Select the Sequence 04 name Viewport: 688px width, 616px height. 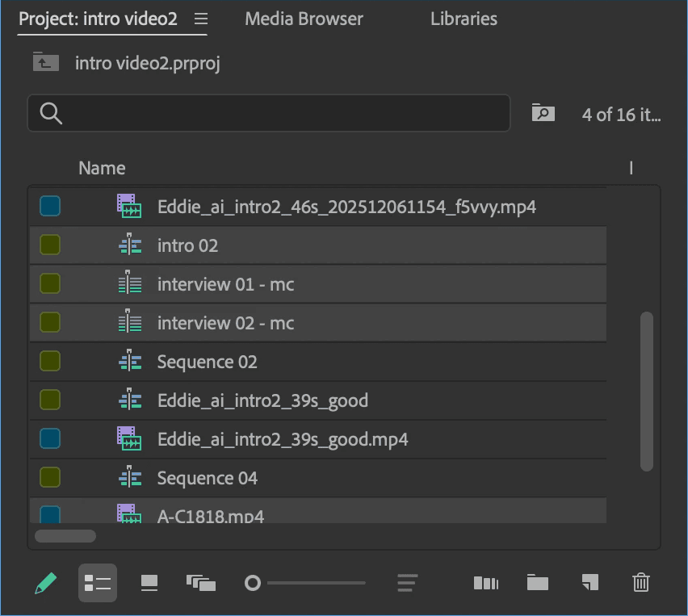[x=207, y=478]
